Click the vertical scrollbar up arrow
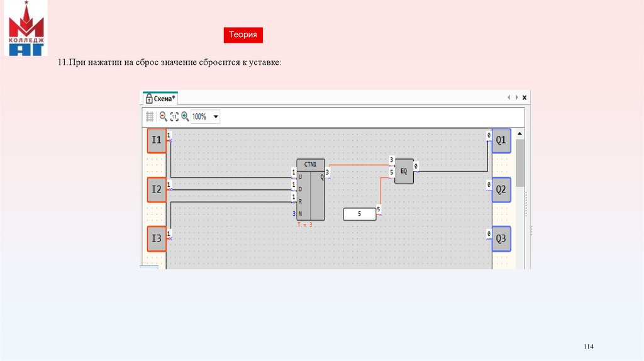The height and width of the screenshot is (361, 644). (520, 133)
